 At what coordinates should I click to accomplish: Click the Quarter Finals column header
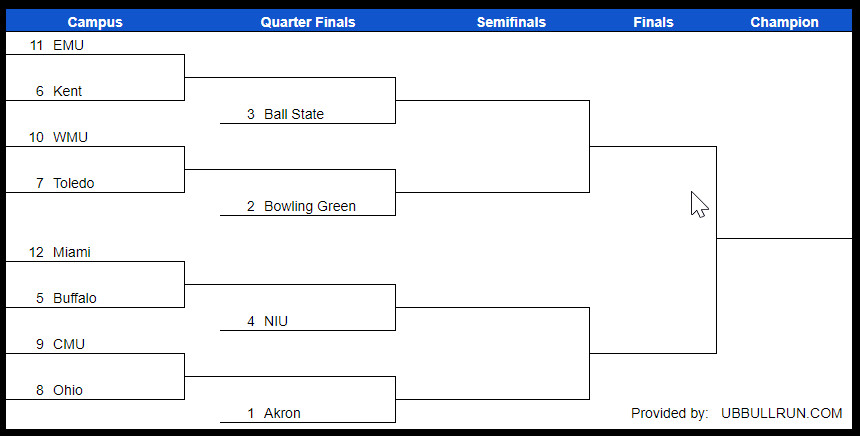point(307,22)
